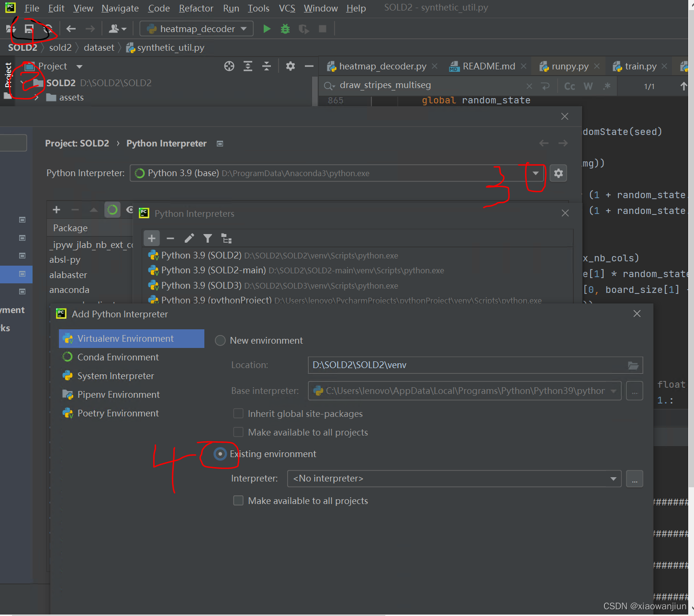
Task: Expand the assets folder in project tree
Action: pos(37,98)
